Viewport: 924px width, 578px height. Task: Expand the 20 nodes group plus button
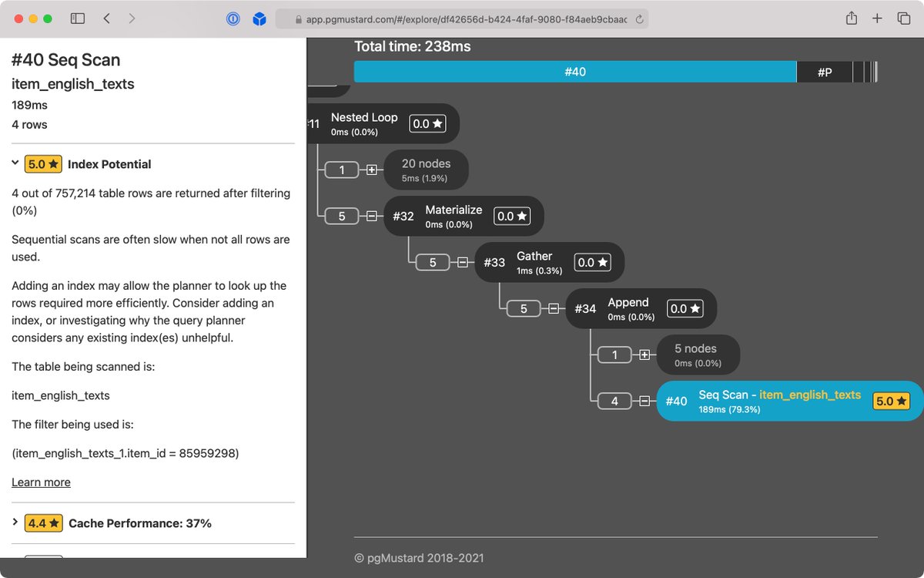click(372, 170)
